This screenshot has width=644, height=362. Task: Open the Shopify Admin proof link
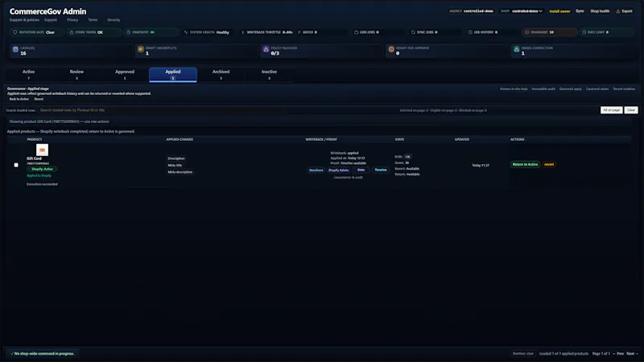pos(338,170)
